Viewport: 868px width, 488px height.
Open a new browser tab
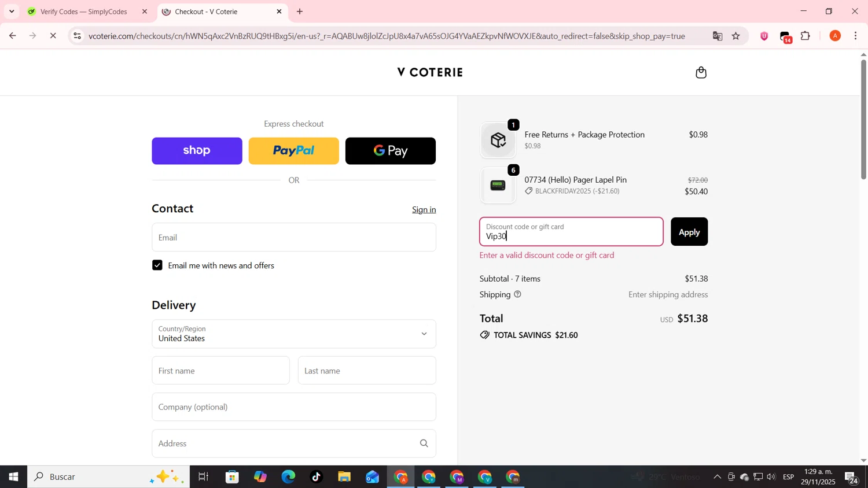pos(300,12)
